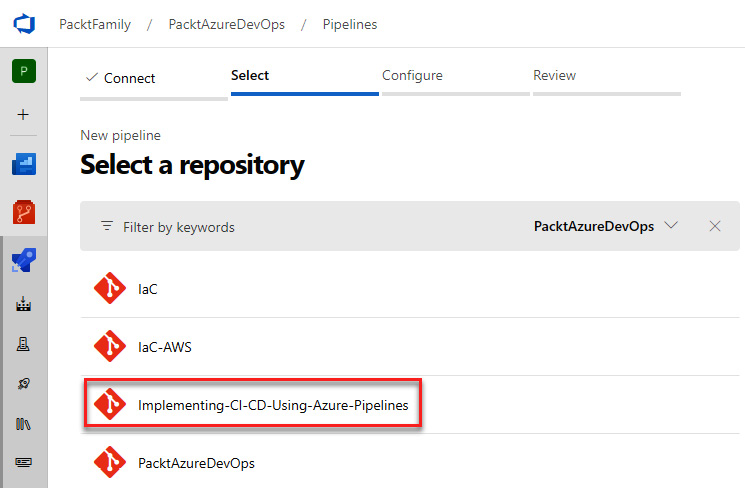The width and height of the screenshot is (745, 488).
Task: Open PacktFamily breadcrumb link
Action: click(x=95, y=24)
